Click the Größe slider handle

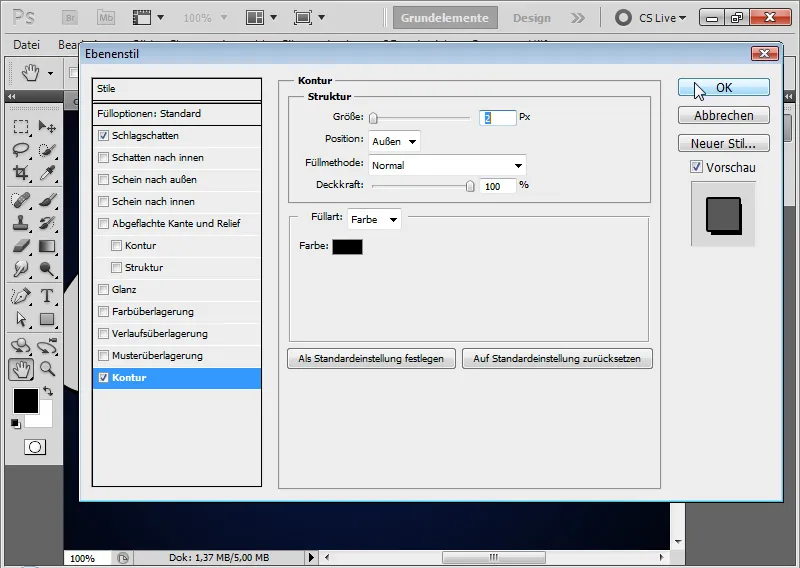[373, 118]
